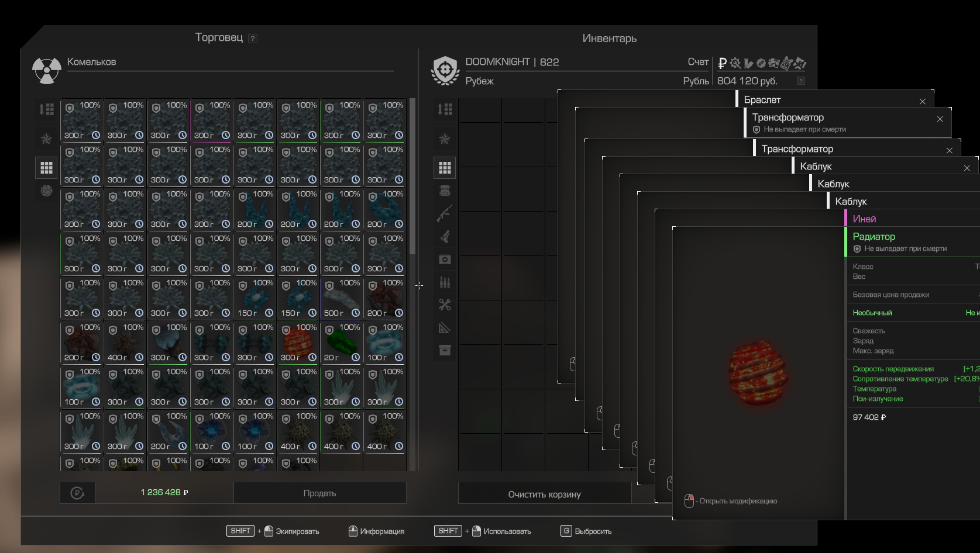Open the storage box category icon

coord(445,350)
